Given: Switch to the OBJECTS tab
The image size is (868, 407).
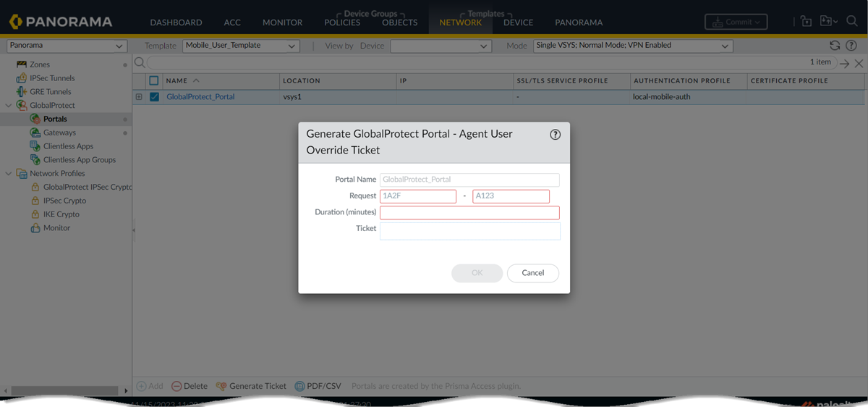Looking at the screenshot, I should [399, 22].
